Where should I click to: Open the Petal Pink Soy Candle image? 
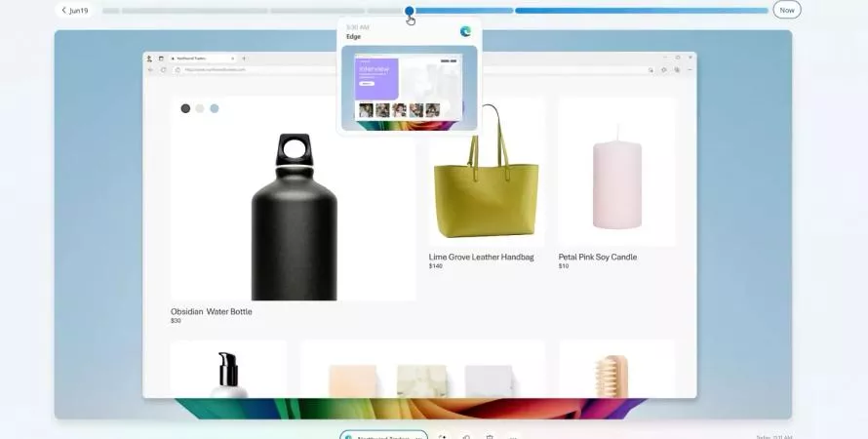616,172
